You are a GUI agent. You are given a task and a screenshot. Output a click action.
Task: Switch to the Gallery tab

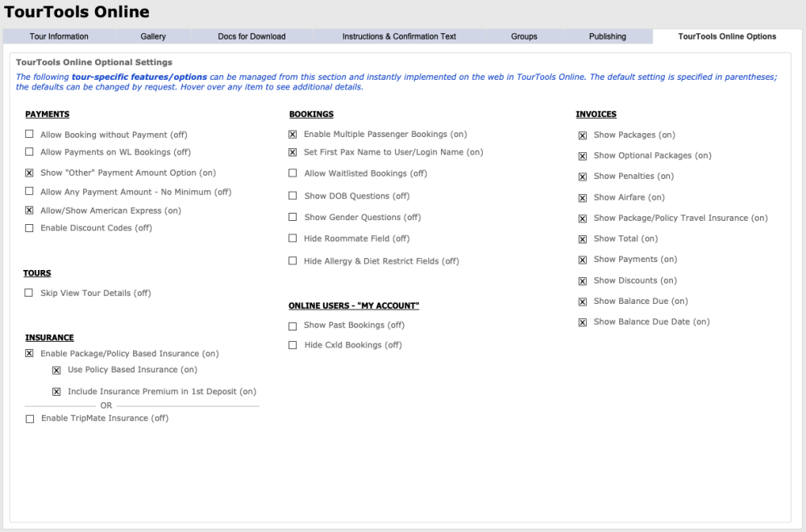tap(153, 36)
